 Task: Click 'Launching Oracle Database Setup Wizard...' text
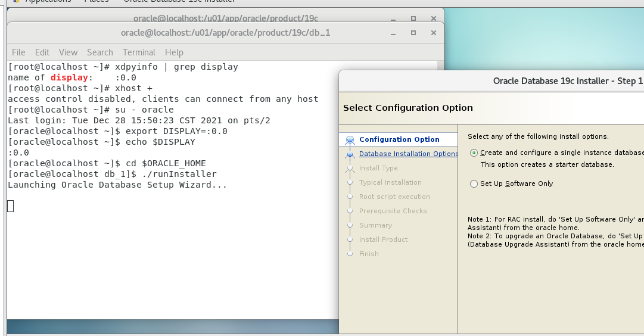pyautogui.click(x=117, y=185)
